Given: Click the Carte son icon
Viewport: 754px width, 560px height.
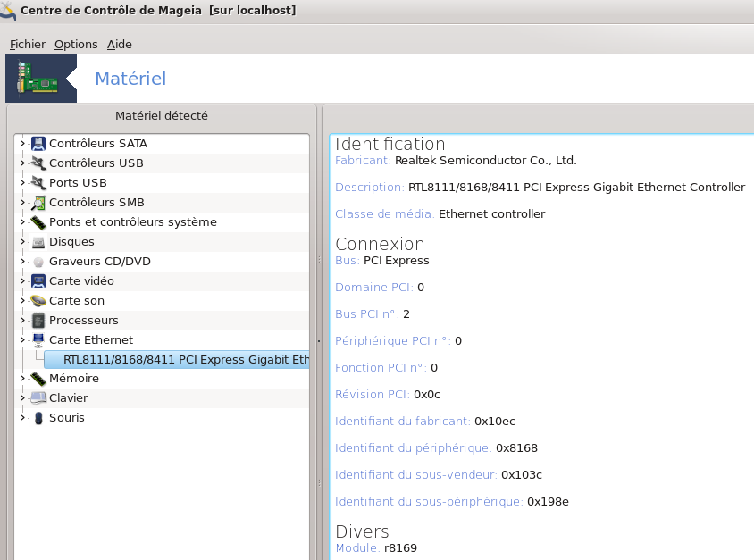Looking at the screenshot, I should coord(38,301).
